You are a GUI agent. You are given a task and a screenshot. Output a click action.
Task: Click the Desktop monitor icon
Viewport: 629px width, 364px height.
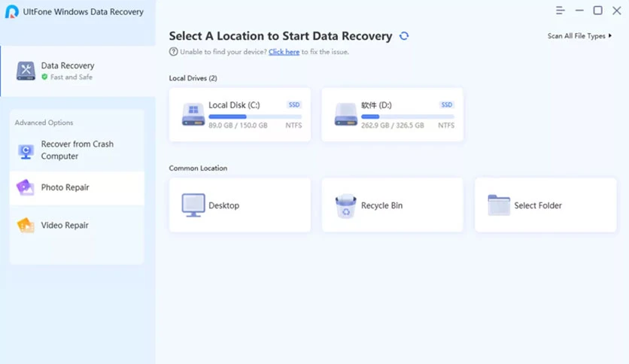[x=193, y=205]
